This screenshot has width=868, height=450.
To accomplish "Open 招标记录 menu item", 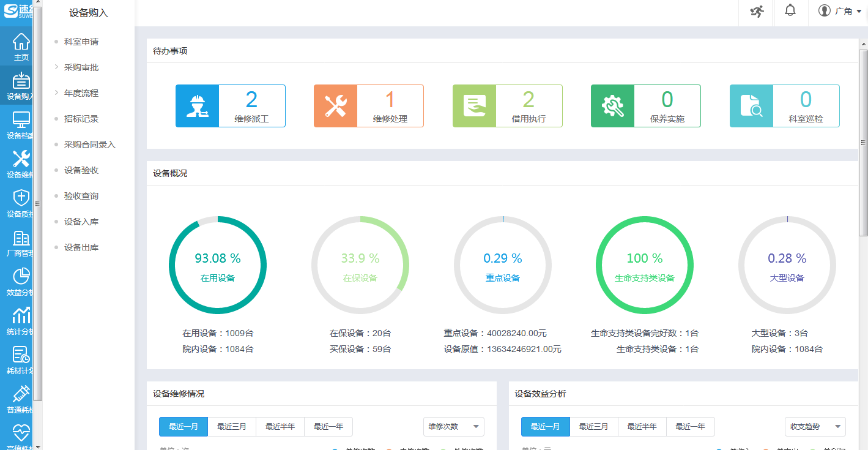I will coord(81,119).
